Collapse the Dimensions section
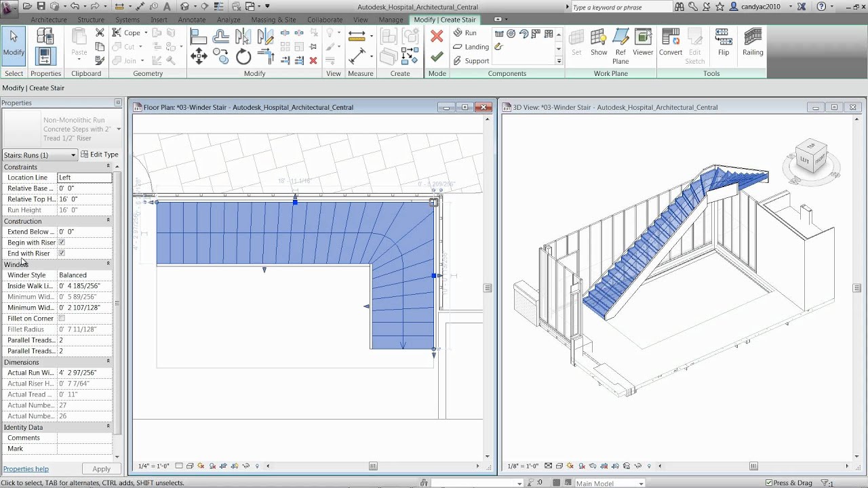Viewport: 868px width, 488px height. click(108, 361)
